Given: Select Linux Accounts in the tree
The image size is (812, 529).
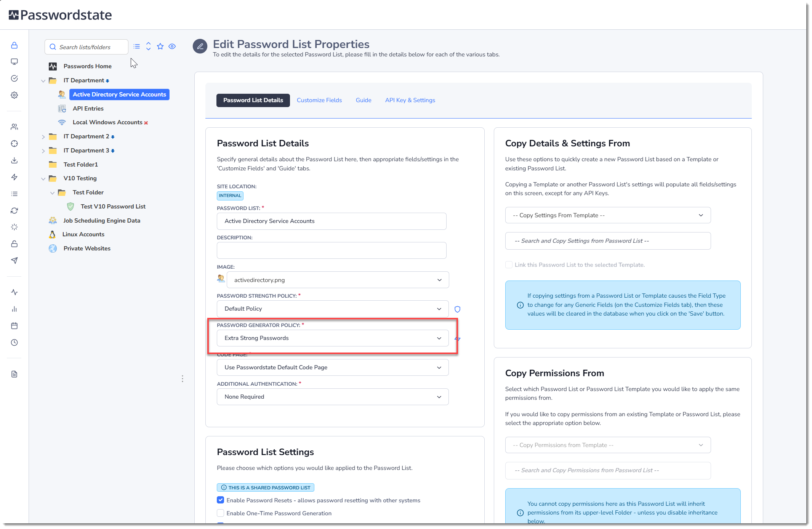Looking at the screenshot, I should pyautogui.click(x=83, y=234).
